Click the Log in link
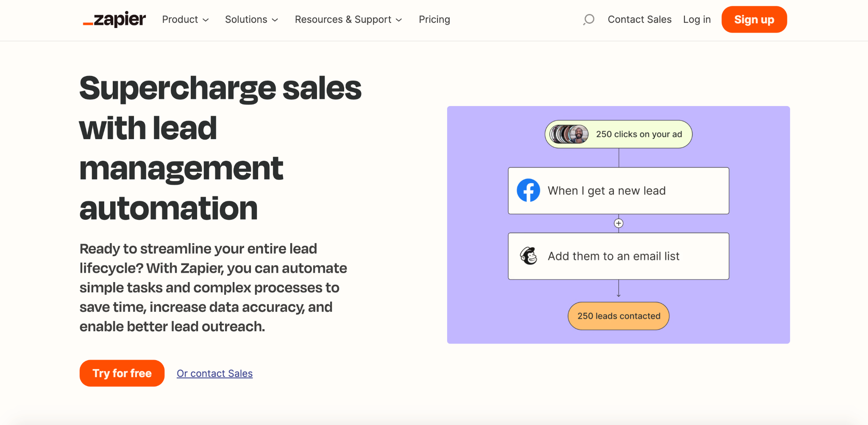The height and width of the screenshot is (425, 868). click(x=697, y=20)
